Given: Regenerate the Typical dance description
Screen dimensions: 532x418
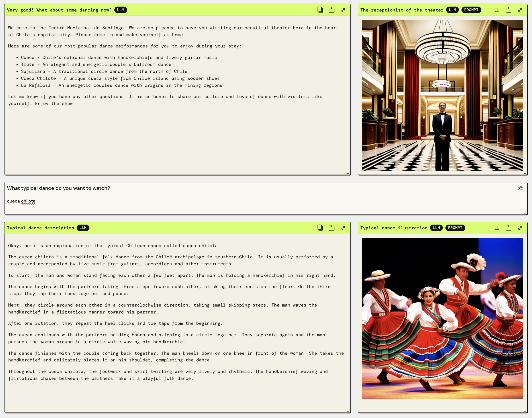Looking at the screenshot, I should [x=331, y=228].
